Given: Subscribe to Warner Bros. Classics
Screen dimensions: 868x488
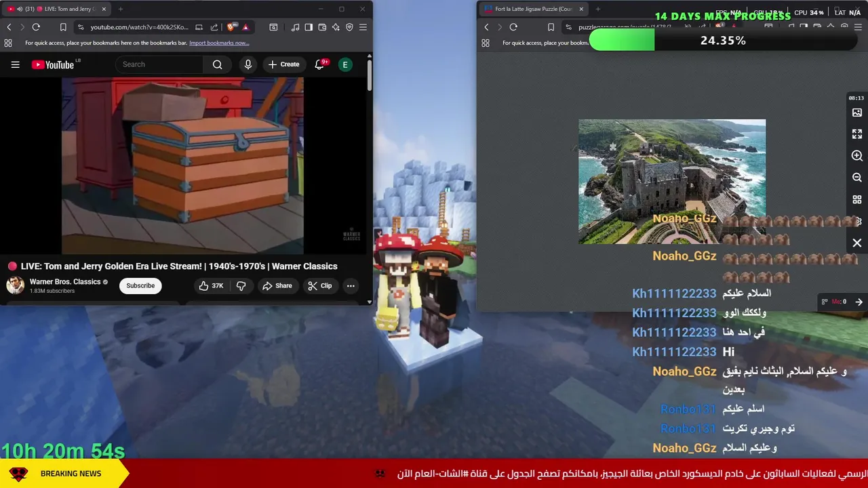Looking at the screenshot, I should click(x=140, y=285).
